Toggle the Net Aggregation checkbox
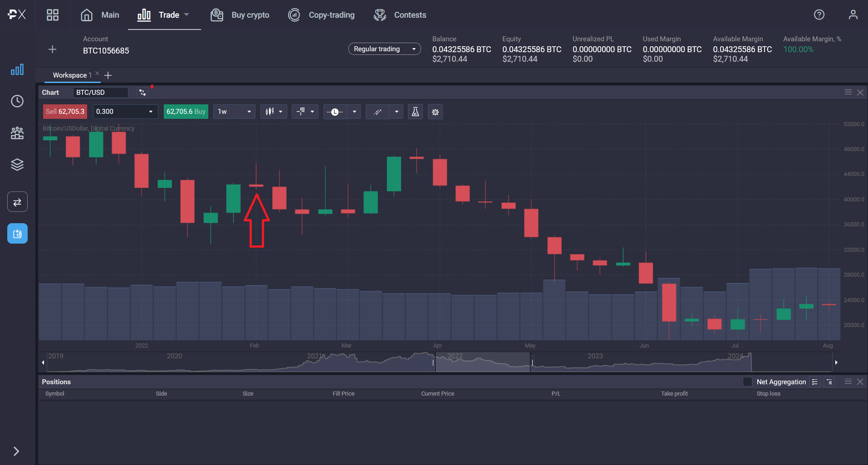This screenshot has width=868, height=465. (x=747, y=382)
